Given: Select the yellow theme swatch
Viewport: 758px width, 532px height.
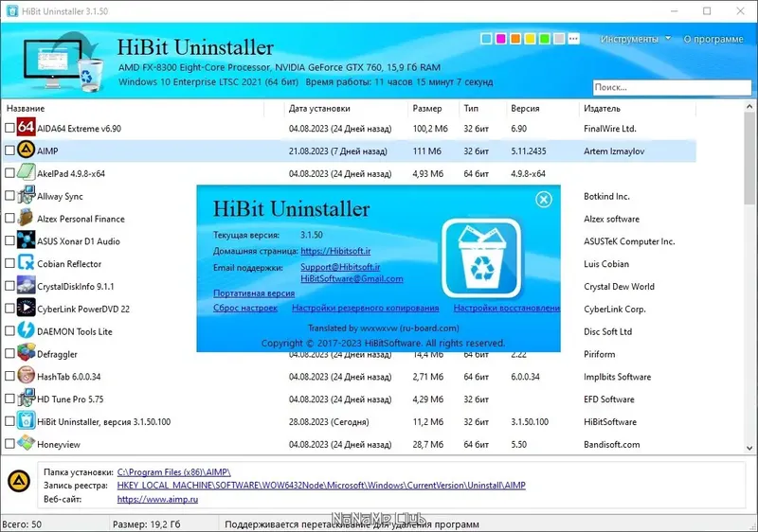Looking at the screenshot, I should coord(530,39).
